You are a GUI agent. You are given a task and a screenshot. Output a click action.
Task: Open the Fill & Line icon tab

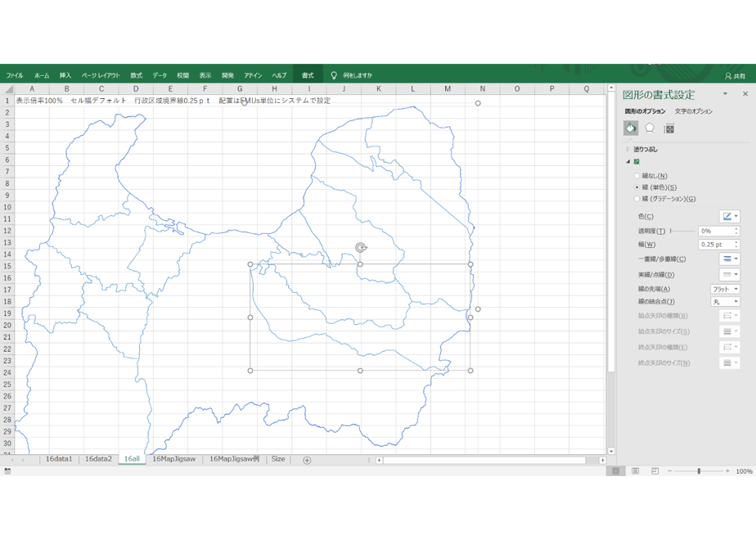pos(631,128)
